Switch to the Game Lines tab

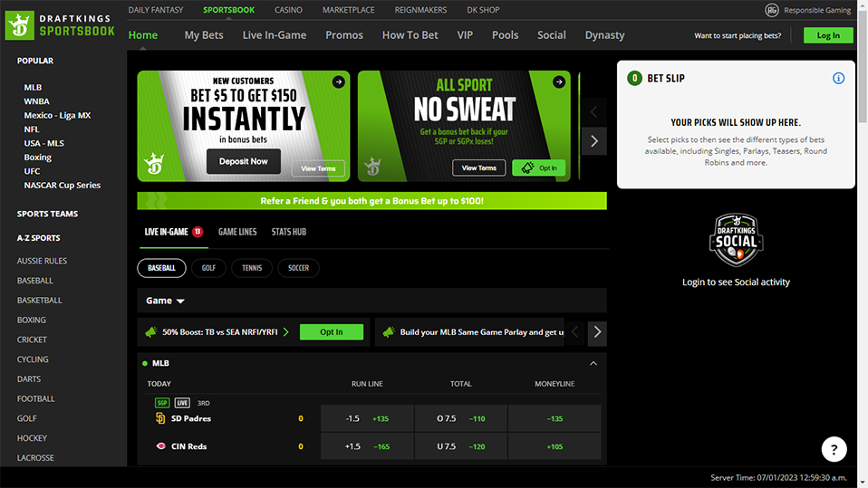tap(237, 232)
